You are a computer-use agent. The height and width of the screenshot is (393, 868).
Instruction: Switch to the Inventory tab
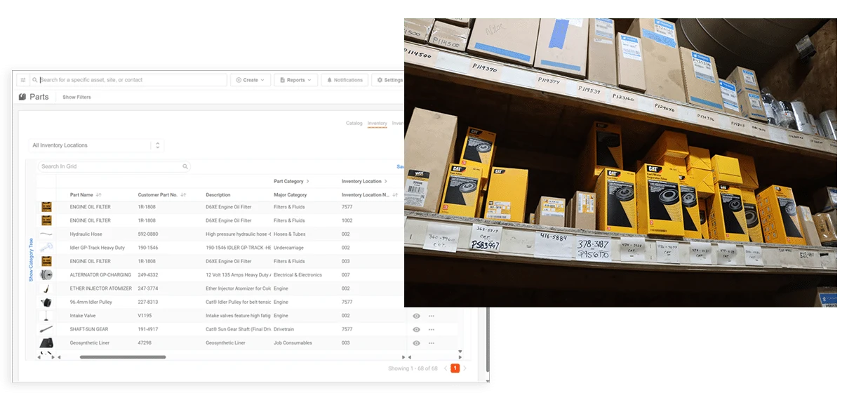point(377,124)
